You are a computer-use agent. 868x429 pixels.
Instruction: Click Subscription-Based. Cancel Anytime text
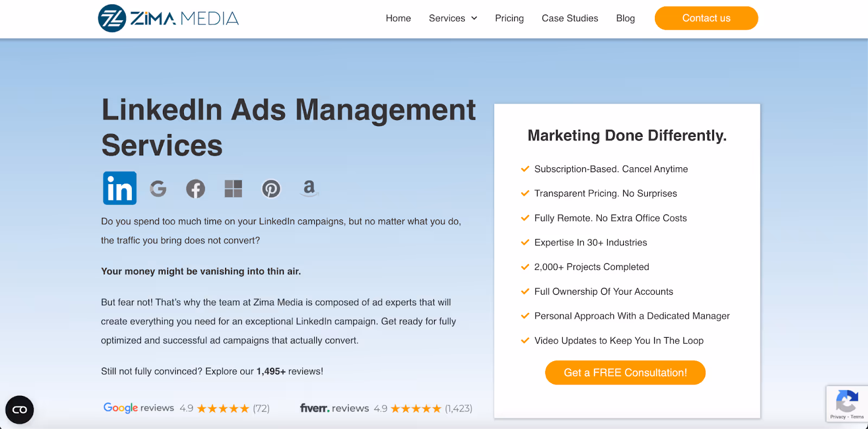[x=611, y=169]
